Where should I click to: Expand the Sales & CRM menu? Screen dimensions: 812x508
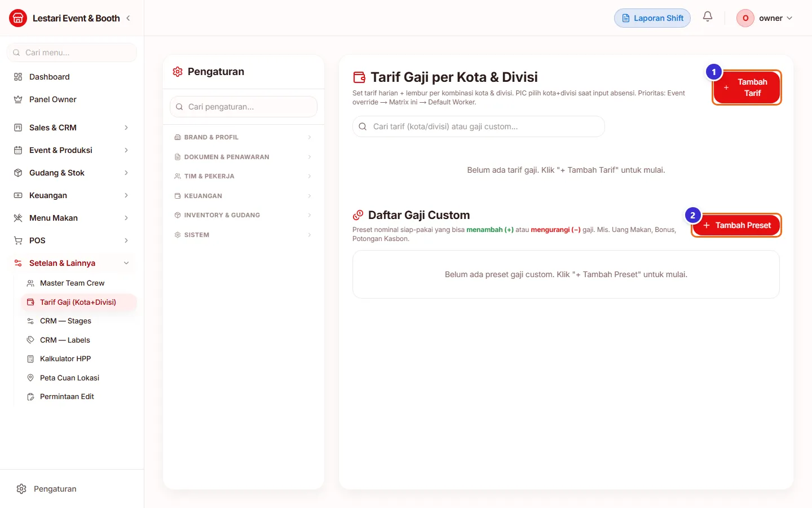click(72, 128)
